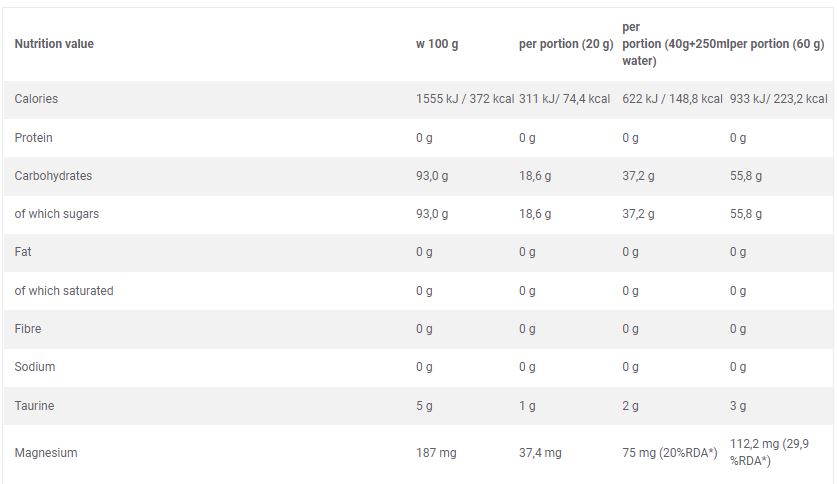This screenshot has height=484, width=837.
Task: Click the 'w 100 g' column header
Action: [437, 44]
